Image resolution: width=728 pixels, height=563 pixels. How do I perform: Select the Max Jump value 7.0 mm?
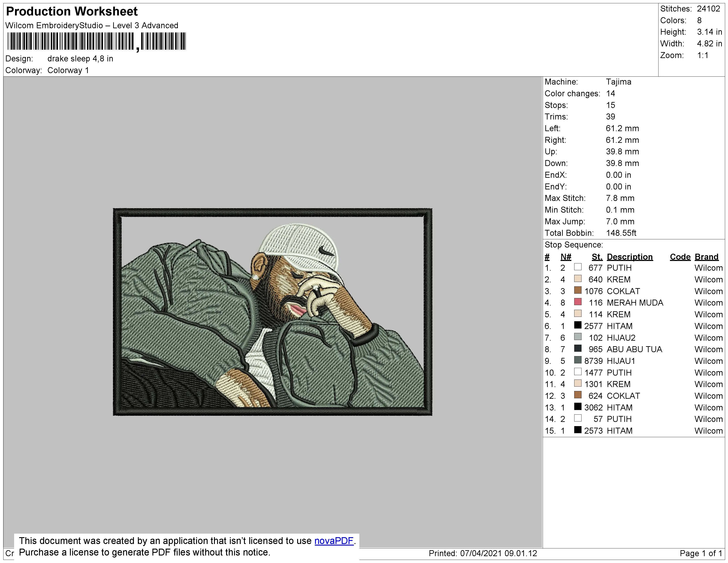point(620,221)
